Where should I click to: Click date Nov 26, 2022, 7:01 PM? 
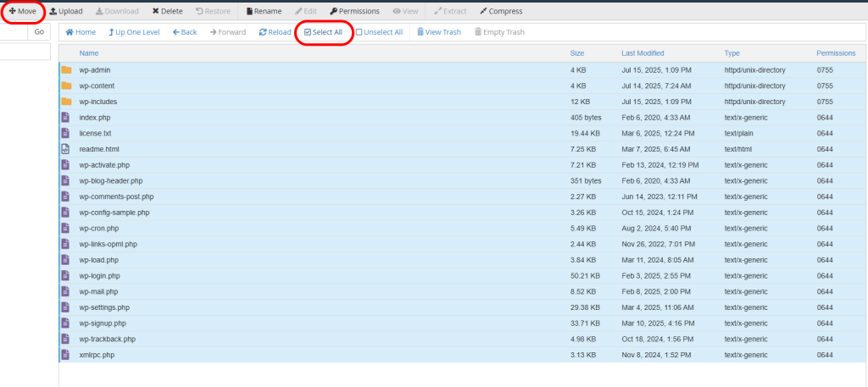[x=657, y=244]
